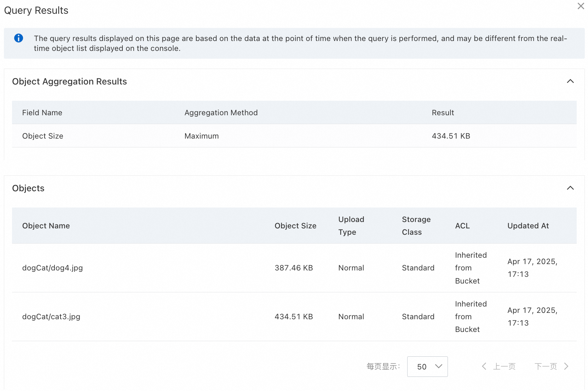Click the Field Name column header

coord(42,113)
